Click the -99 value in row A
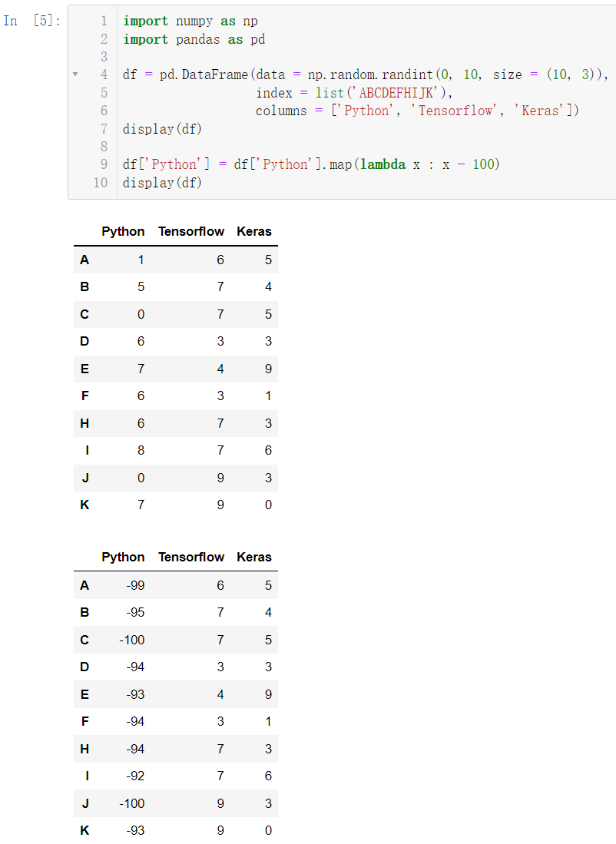The image size is (616, 844). [x=135, y=586]
